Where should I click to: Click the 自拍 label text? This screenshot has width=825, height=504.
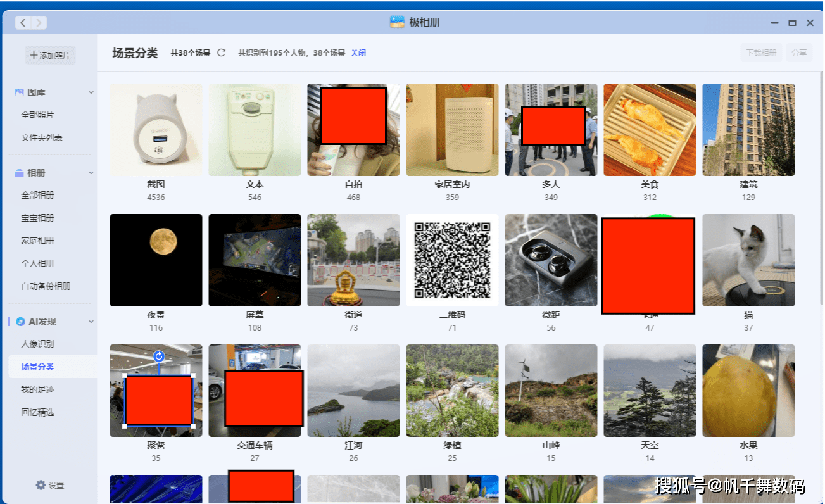[x=353, y=184]
